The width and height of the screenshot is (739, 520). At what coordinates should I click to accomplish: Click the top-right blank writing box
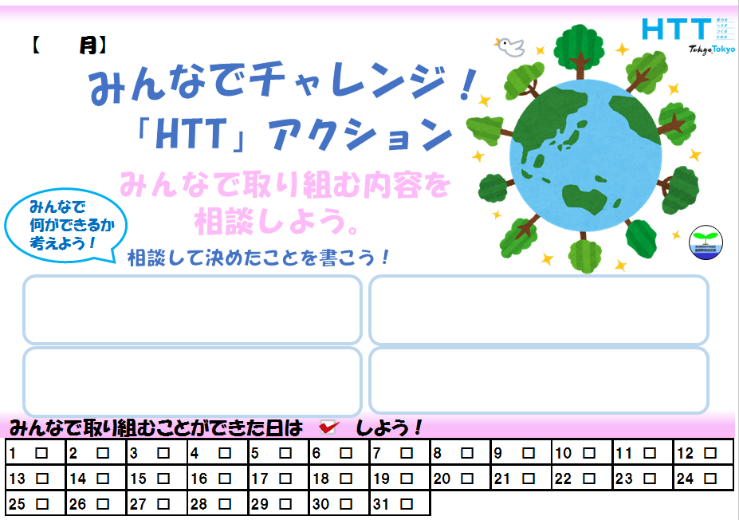(539, 310)
